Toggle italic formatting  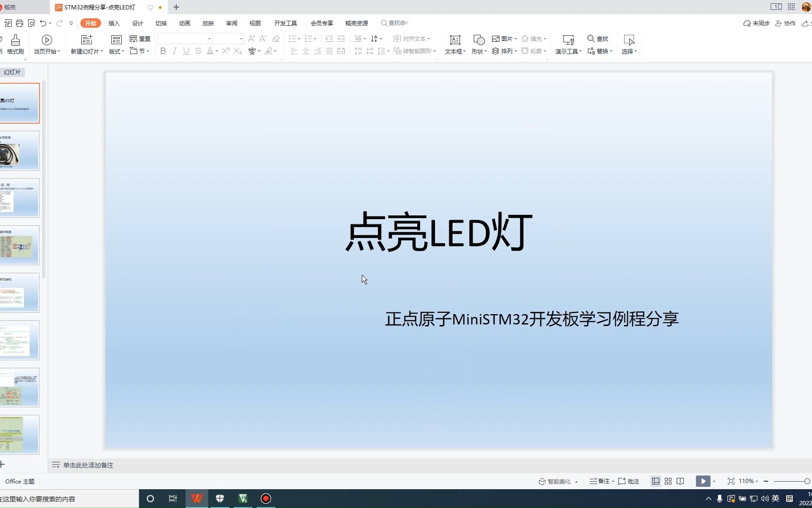tap(174, 51)
